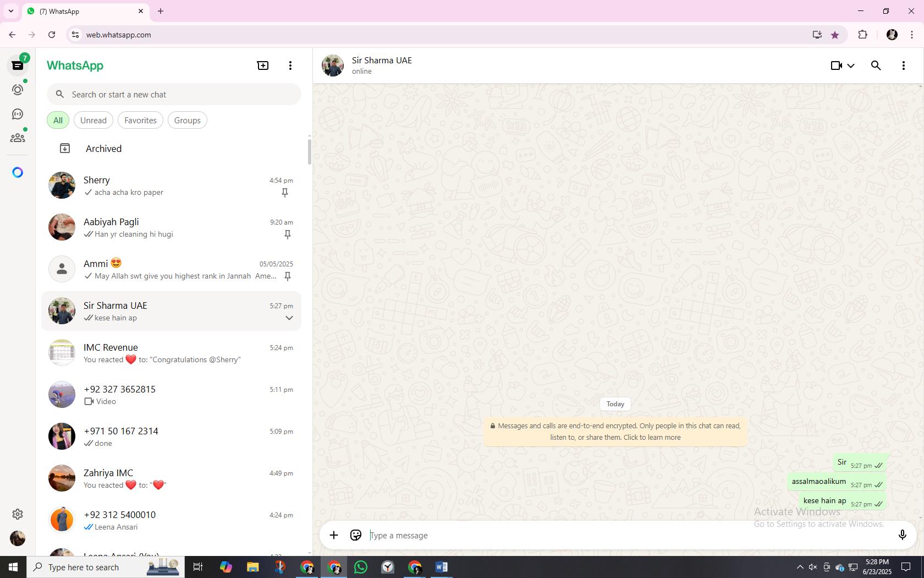The image size is (924, 578).
Task: Close the WhatsApp browser tab
Action: coord(141,11)
